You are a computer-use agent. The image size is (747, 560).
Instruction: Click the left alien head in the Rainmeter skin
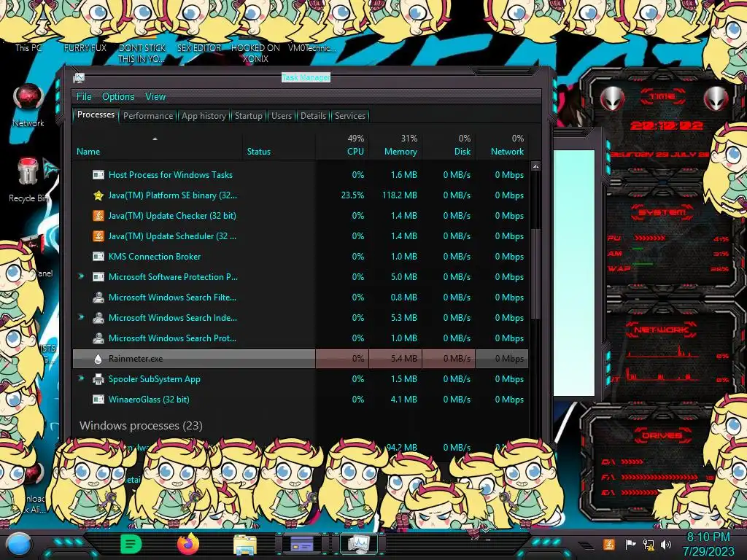click(612, 98)
